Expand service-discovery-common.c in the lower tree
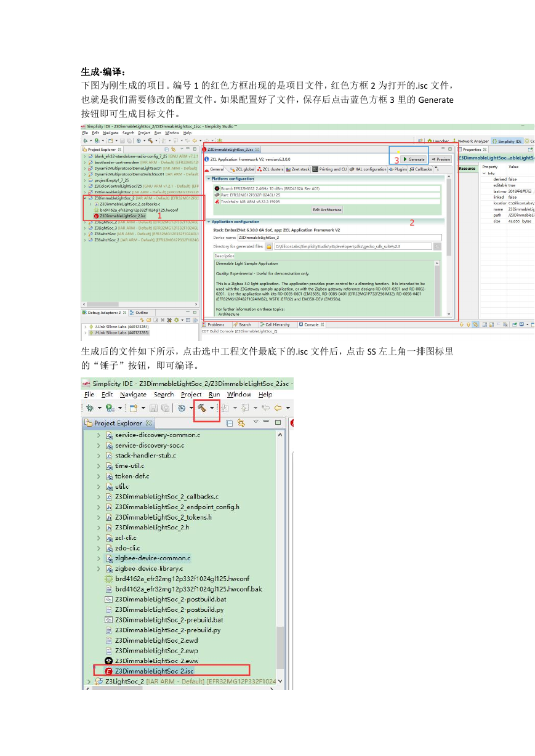 99,435
